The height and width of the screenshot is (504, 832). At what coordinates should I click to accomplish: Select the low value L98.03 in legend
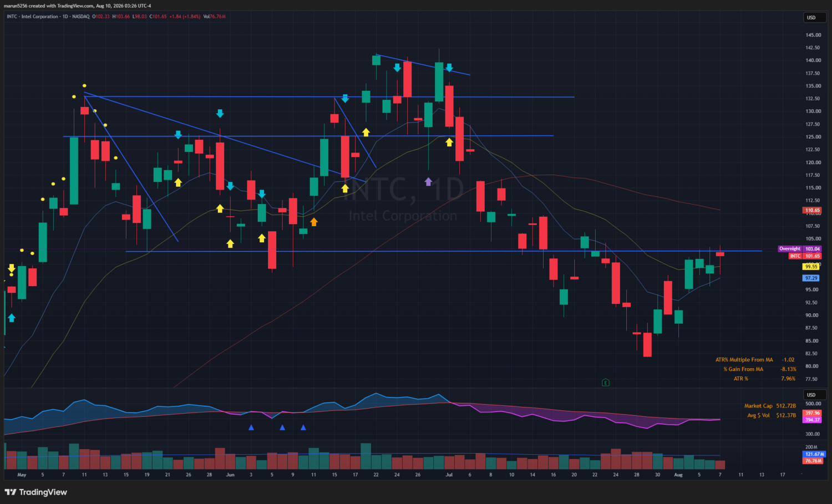139,17
